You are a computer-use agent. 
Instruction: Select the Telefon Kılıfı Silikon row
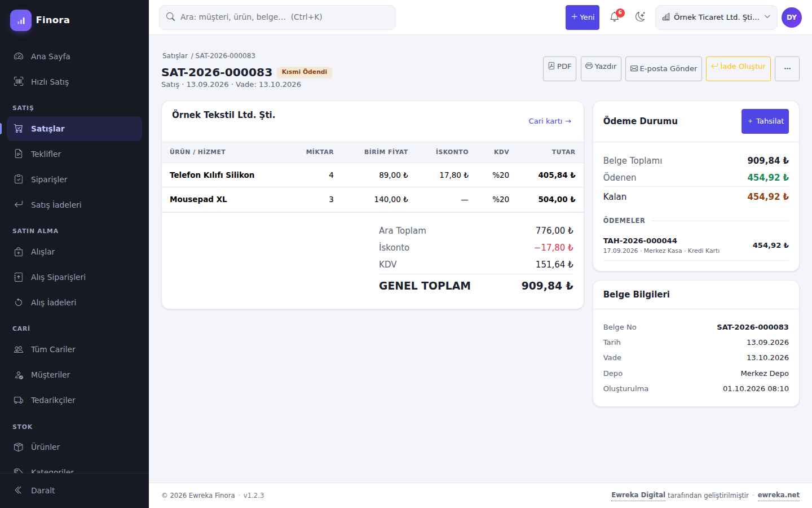[373, 175]
